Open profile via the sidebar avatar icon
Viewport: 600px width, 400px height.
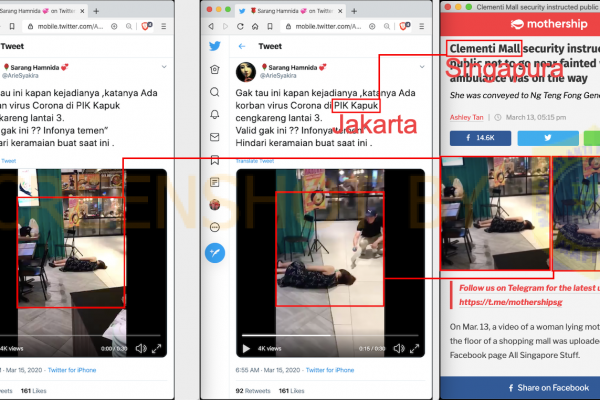point(215,204)
